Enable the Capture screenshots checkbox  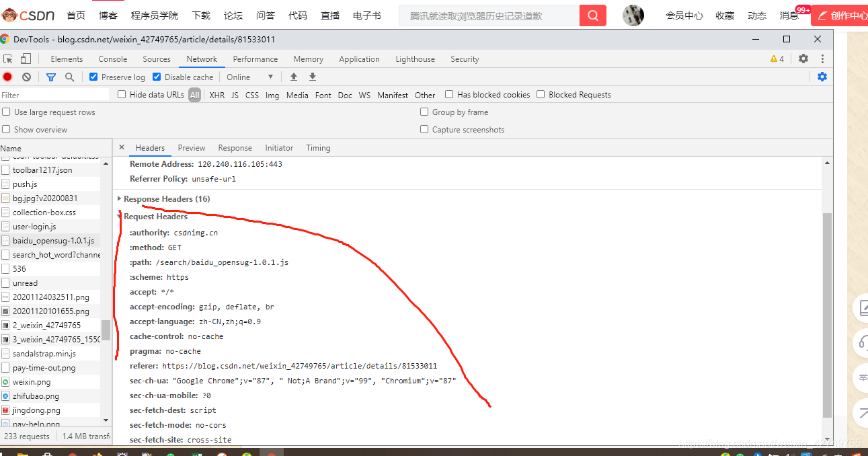pos(424,129)
